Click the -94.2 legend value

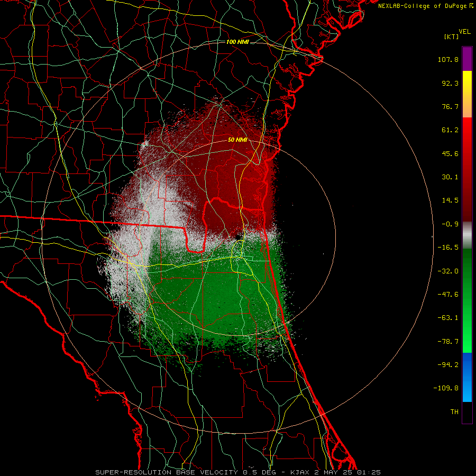(x=448, y=365)
